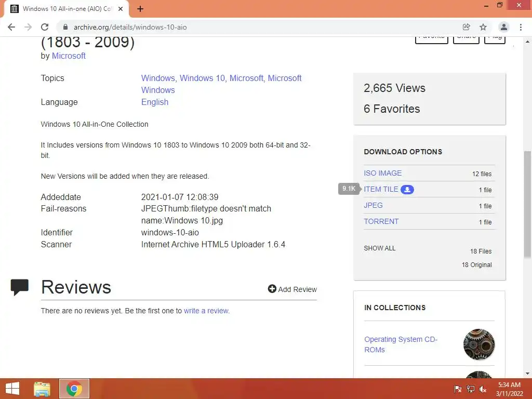Open the Action Center flag tray icon
The width and height of the screenshot is (532, 399).
[458, 389]
